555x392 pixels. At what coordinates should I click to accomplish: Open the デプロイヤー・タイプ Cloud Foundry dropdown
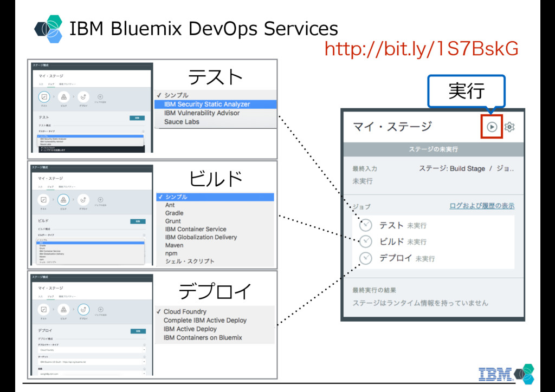click(x=92, y=350)
